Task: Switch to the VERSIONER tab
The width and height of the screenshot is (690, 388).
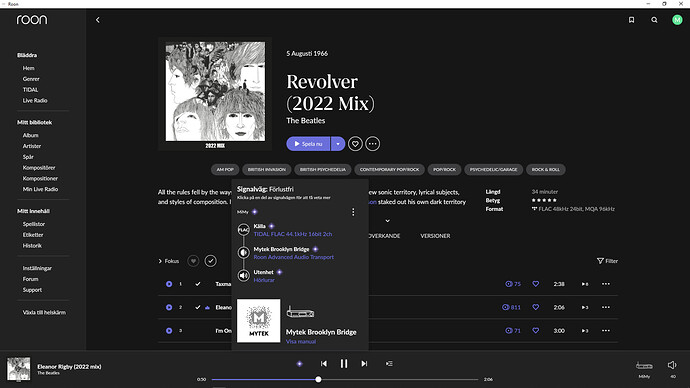Action: tap(435, 236)
